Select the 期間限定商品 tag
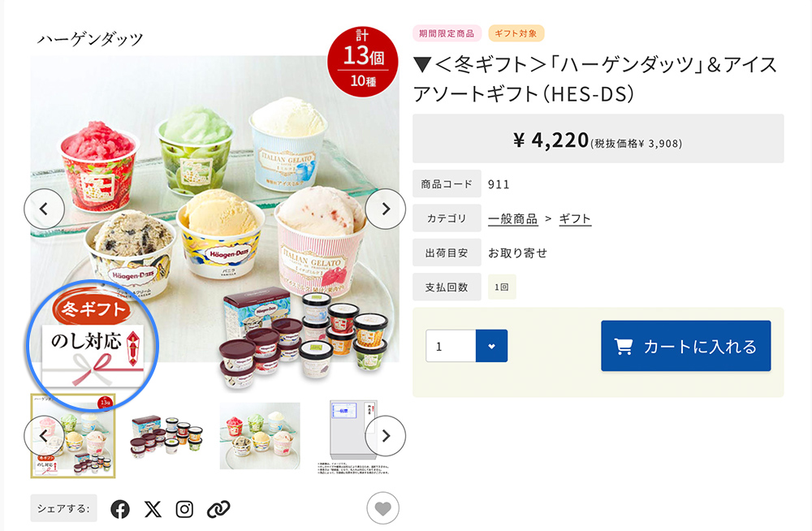Viewport: 812px width, 531px height. pyautogui.click(x=447, y=33)
